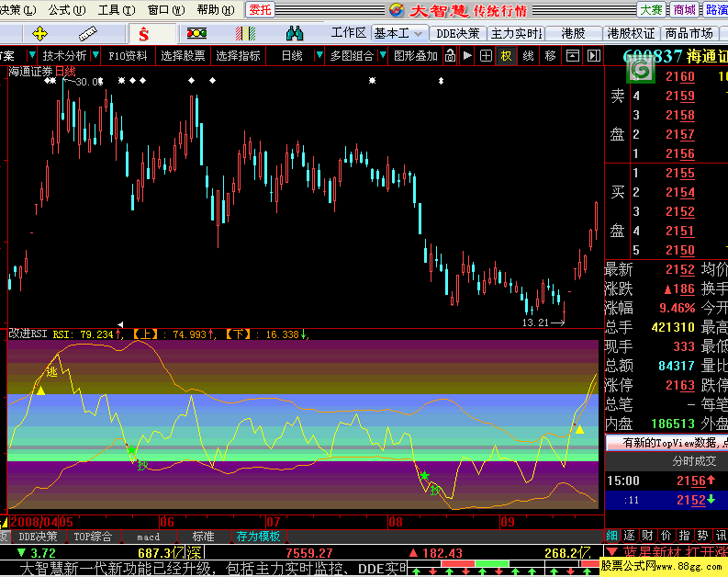Viewport: 728px width, 577px height.
Task: Open the 港股权证 tab
Action: coord(631,33)
